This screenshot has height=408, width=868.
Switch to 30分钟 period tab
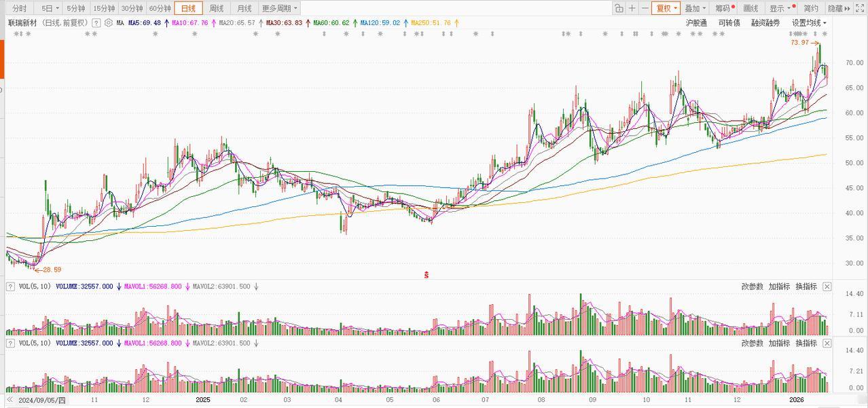click(132, 8)
